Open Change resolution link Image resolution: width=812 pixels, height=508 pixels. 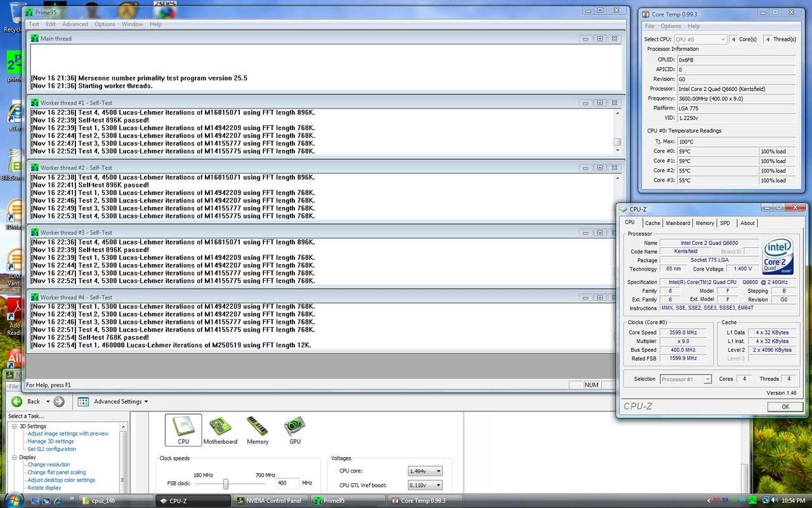point(49,465)
